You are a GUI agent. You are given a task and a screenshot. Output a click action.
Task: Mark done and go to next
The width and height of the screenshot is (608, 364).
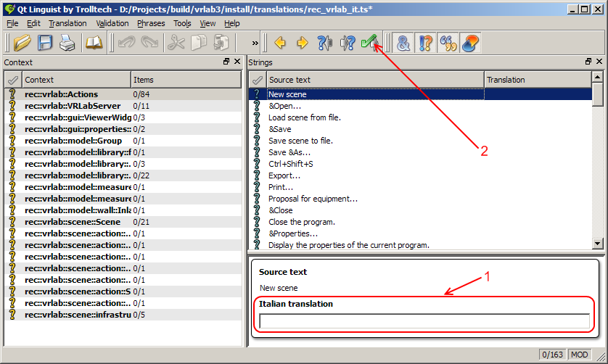pyautogui.click(x=370, y=43)
